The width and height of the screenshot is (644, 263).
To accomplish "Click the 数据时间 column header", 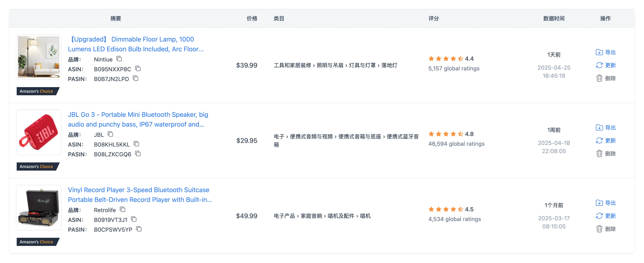I will pos(554,19).
